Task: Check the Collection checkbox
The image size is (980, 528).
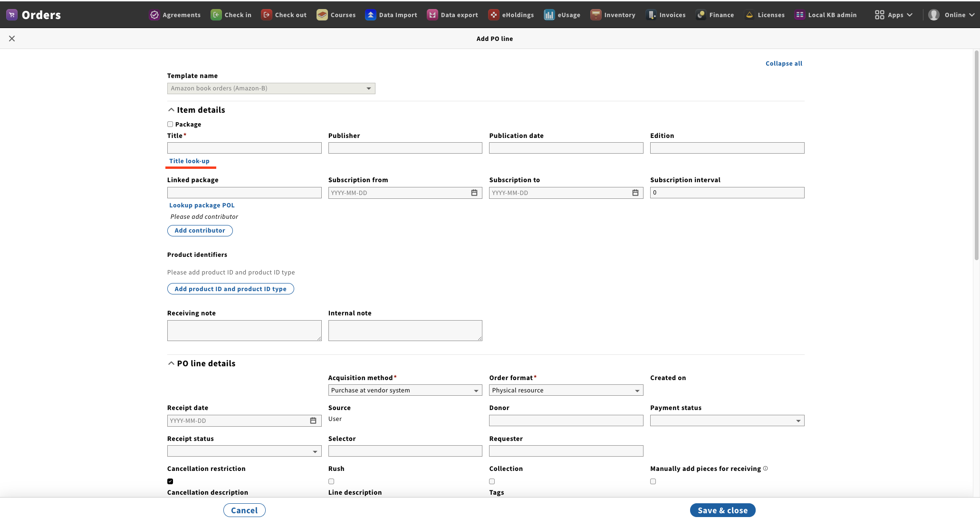Action: 492,481
